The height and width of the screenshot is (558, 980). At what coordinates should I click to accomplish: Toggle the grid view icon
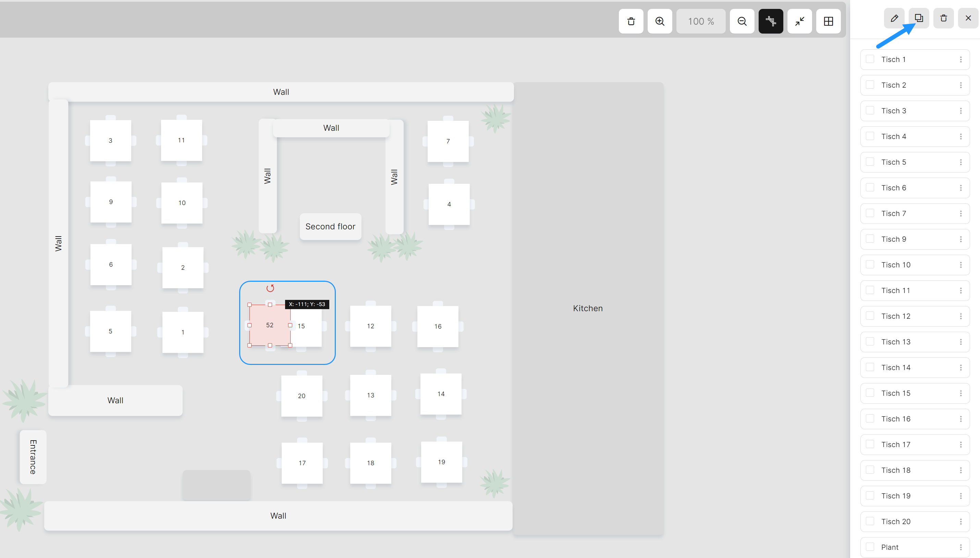[828, 22]
